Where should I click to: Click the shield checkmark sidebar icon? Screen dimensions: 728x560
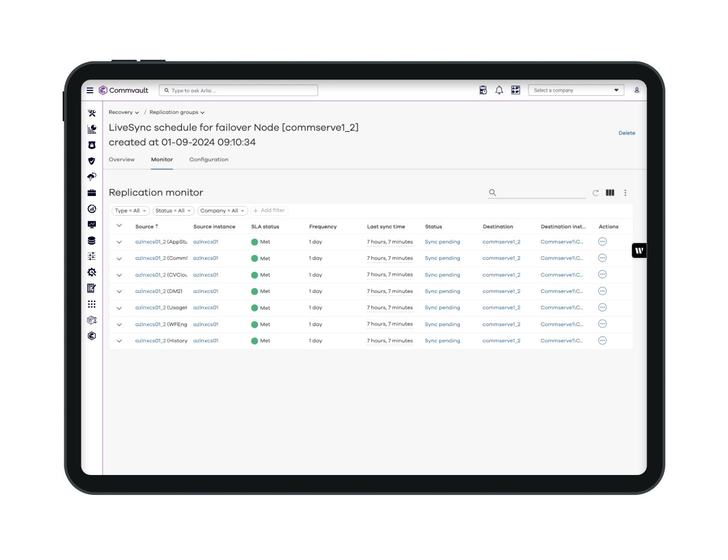pyautogui.click(x=92, y=161)
